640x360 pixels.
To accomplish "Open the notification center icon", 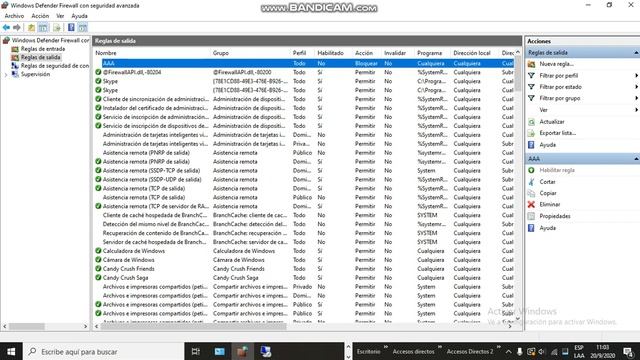I will (629, 351).
